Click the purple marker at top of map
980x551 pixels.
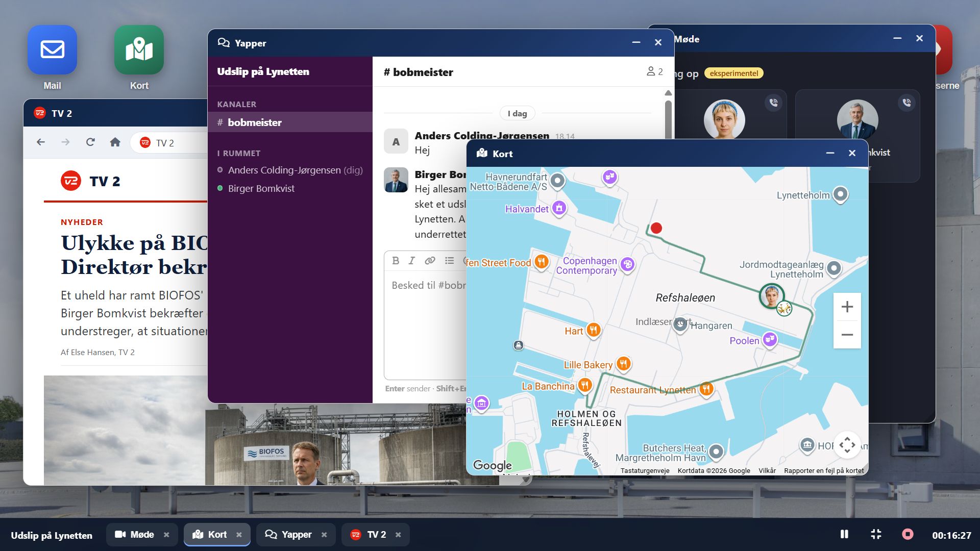pos(610,178)
